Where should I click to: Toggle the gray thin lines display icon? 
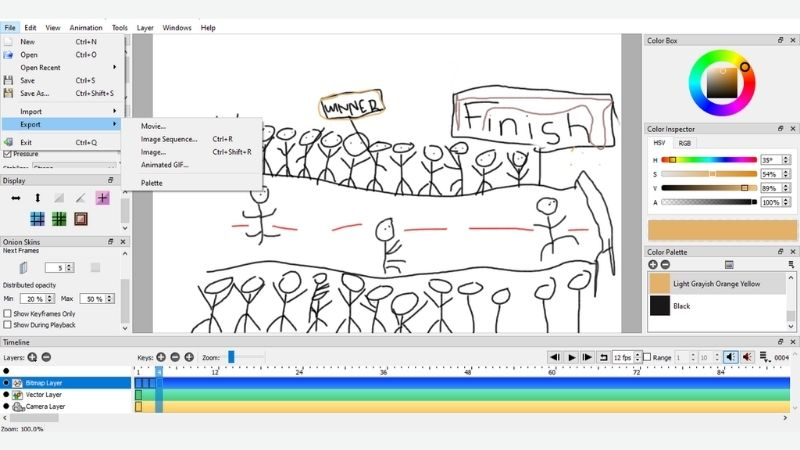tap(59, 198)
